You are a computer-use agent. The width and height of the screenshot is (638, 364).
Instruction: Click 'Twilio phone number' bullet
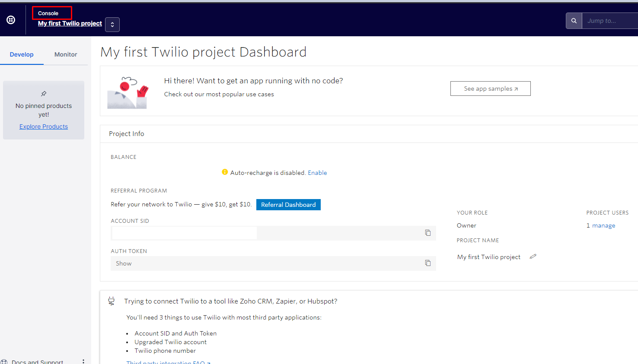tap(165, 351)
